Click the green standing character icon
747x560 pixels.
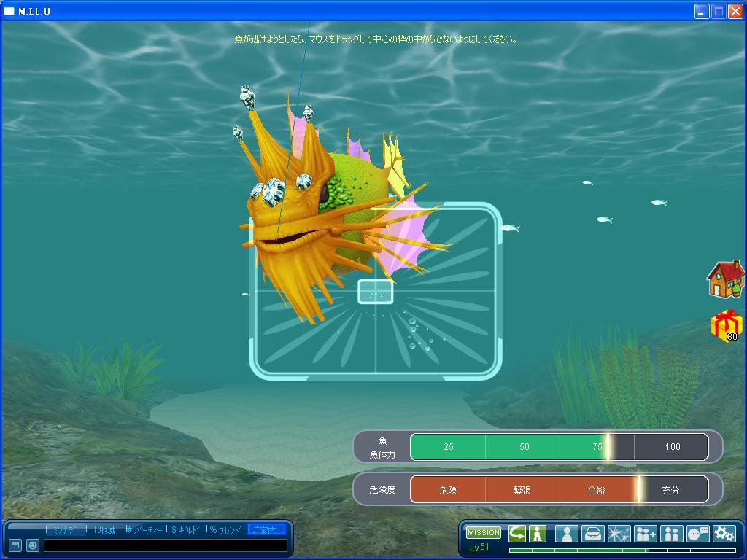538,534
